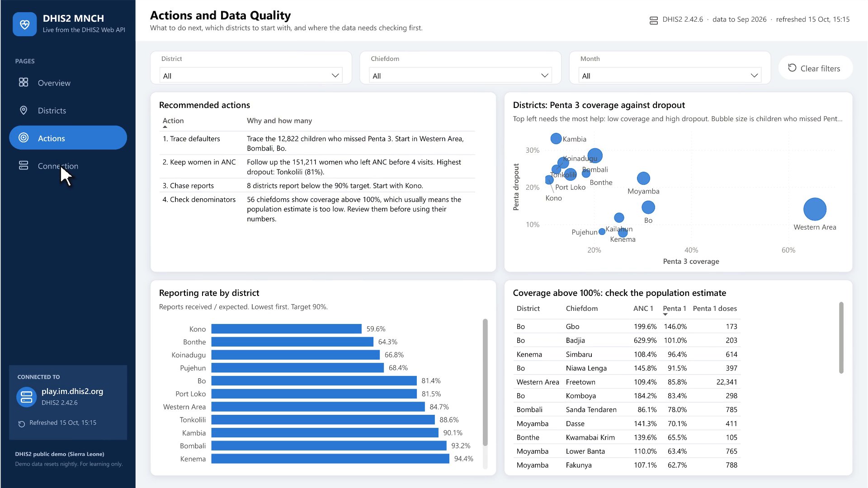Click the Freetown chiefdom cell
This screenshot has height=488, width=868.
(x=580, y=382)
